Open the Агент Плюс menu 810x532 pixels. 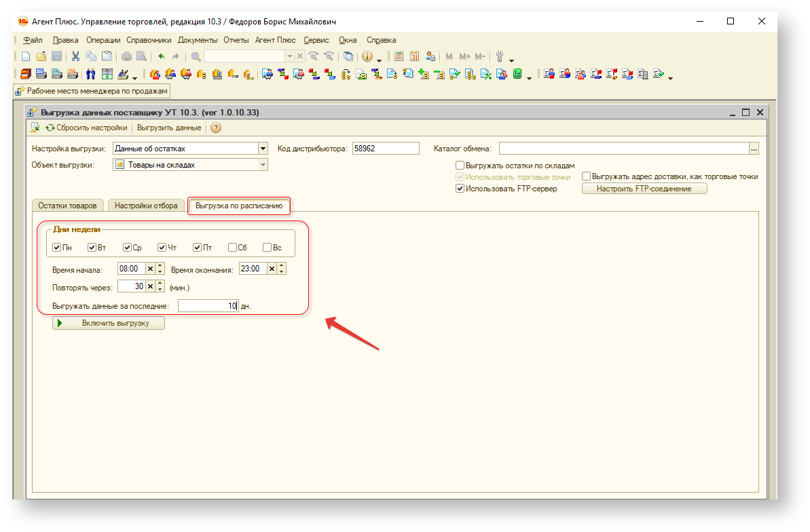276,40
